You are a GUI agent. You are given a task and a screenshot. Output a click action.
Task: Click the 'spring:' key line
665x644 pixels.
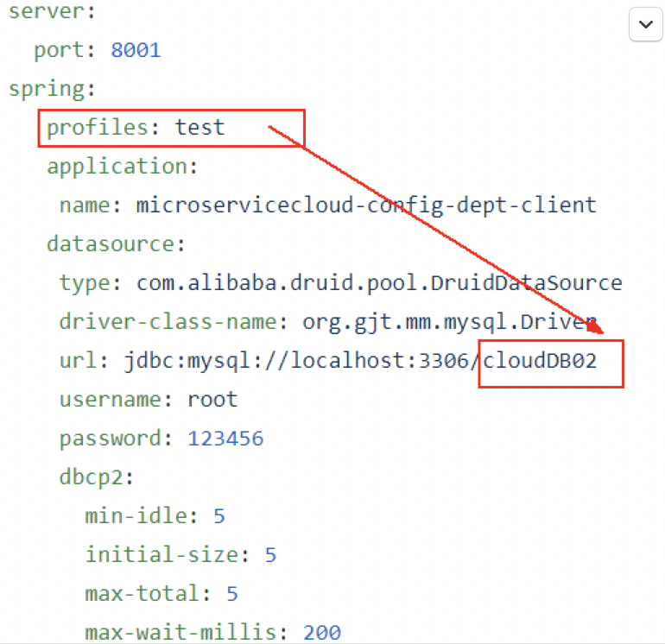tap(52, 89)
